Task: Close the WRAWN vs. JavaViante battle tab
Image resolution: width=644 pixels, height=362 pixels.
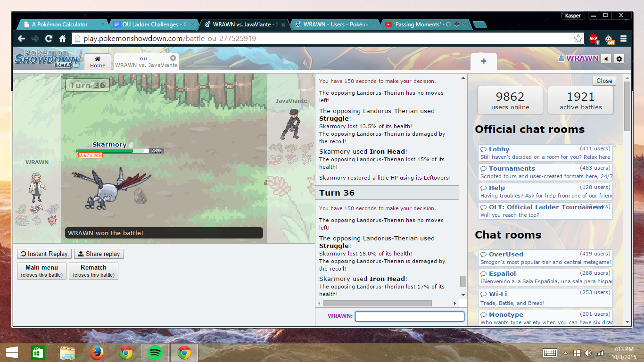Action: (x=173, y=58)
